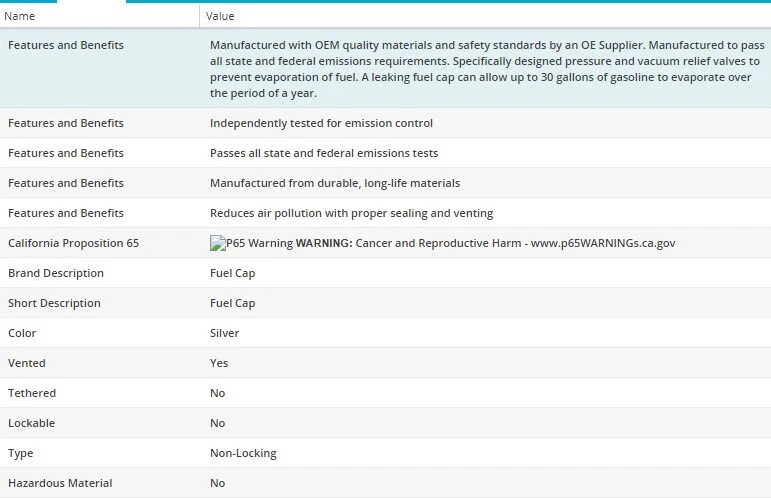Viewport: 771px width, 498px height.
Task: Click the Short Description name cell
Action: tap(54, 303)
